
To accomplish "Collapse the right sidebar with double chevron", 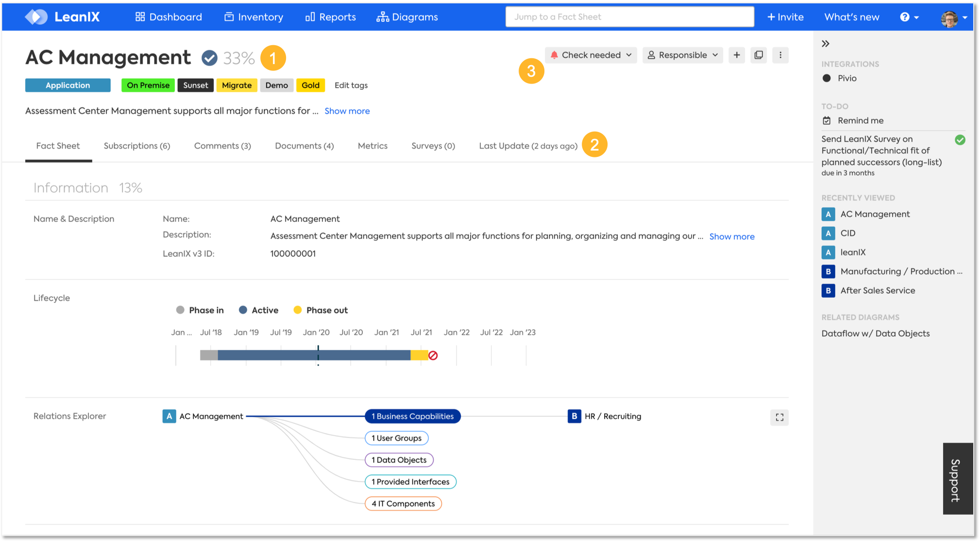I will pyautogui.click(x=826, y=44).
